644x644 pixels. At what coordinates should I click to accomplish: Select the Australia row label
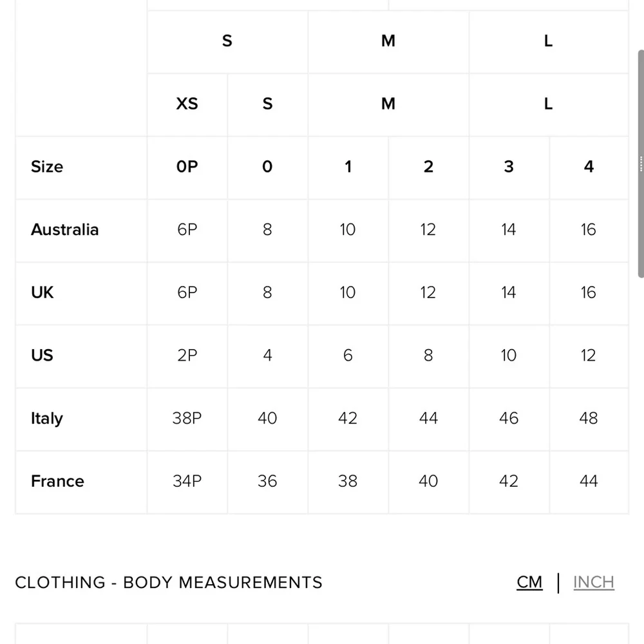[x=64, y=230]
